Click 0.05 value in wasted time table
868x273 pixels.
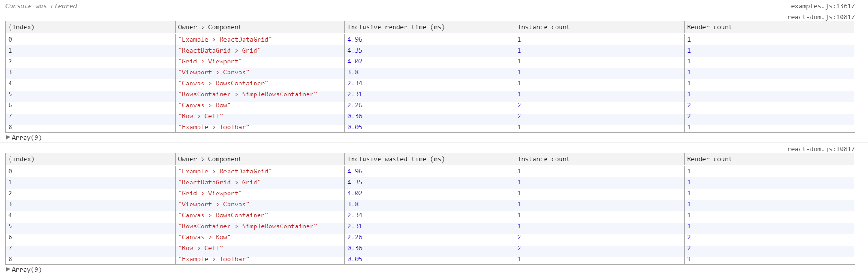(x=355, y=259)
